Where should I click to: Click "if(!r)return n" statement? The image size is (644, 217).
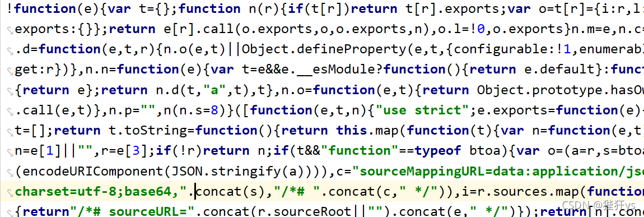(x=211, y=151)
